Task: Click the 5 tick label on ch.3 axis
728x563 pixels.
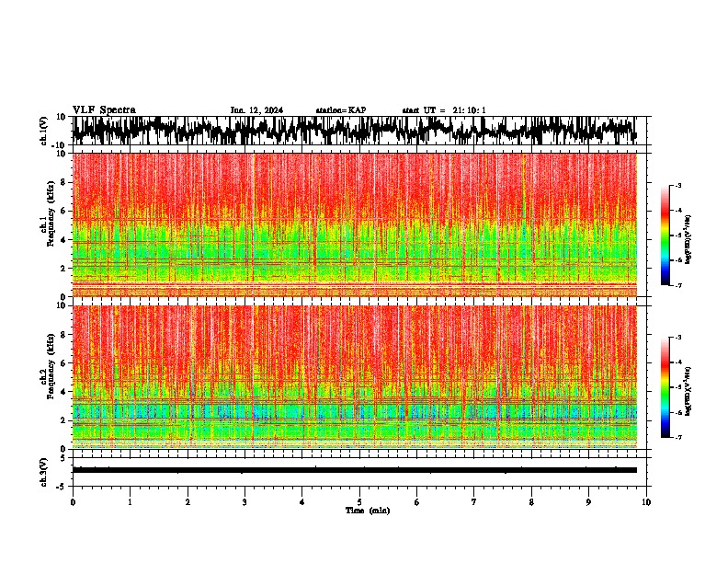Action: [63, 458]
